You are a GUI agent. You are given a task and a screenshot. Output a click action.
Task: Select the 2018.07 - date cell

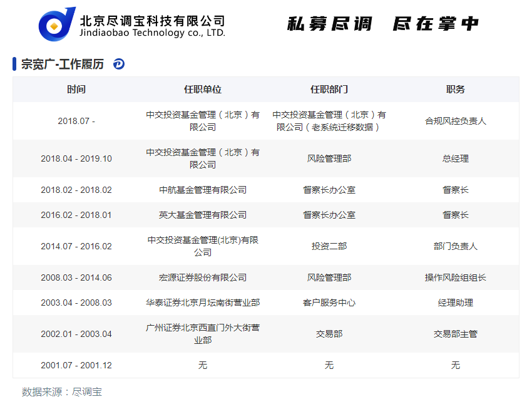point(76,121)
